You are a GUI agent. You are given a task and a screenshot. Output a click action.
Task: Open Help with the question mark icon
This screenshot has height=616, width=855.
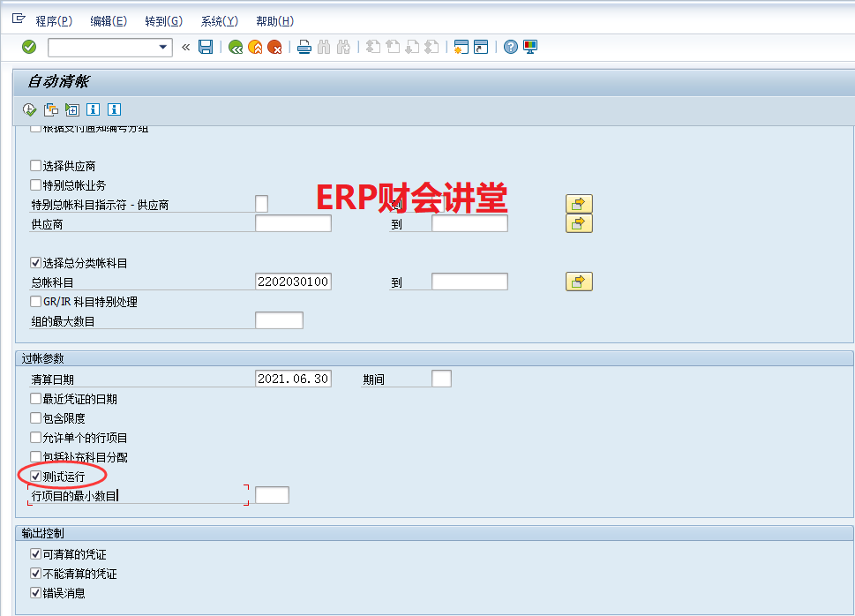point(510,47)
